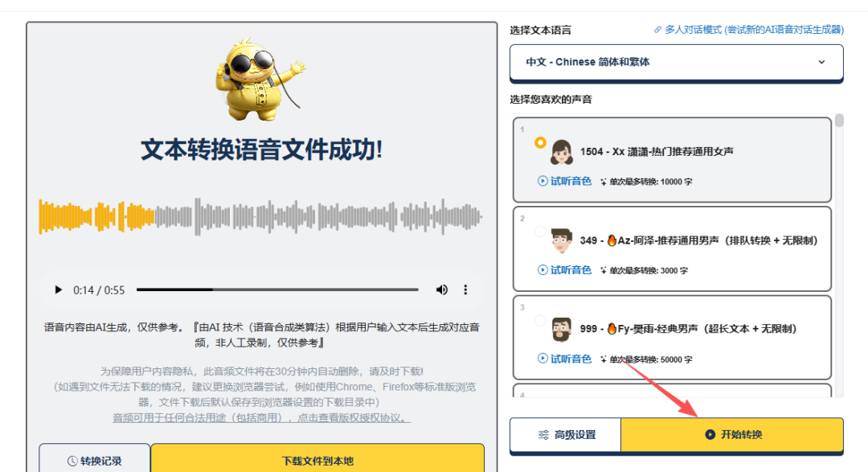
Task: Select voice 1504 Xx 潇潇 radio button
Action: [x=540, y=143]
